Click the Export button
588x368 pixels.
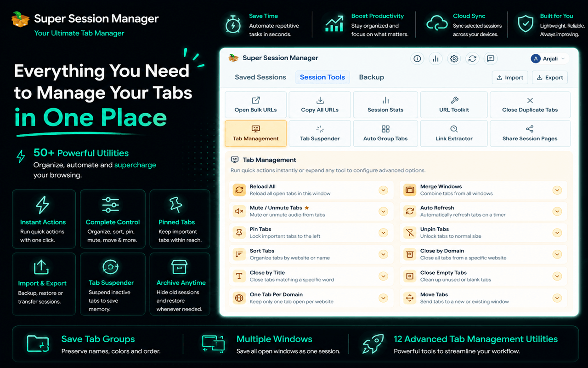(x=550, y=78)
